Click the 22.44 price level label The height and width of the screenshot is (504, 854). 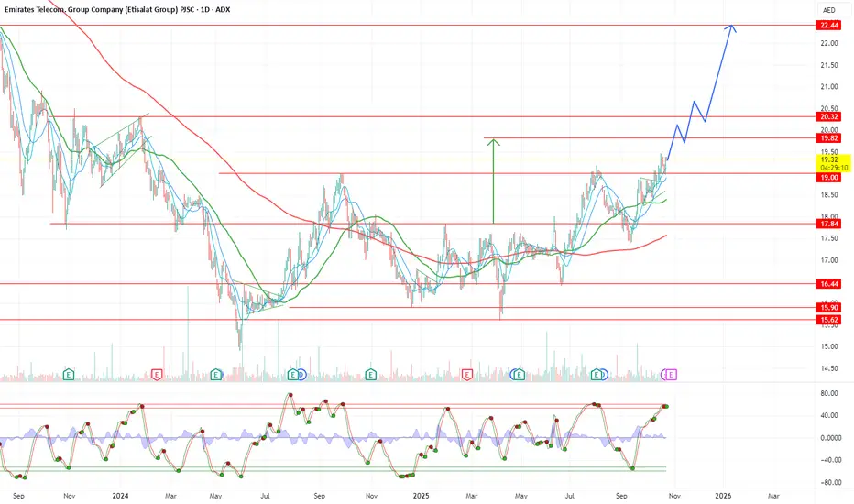tap(827, 26)
